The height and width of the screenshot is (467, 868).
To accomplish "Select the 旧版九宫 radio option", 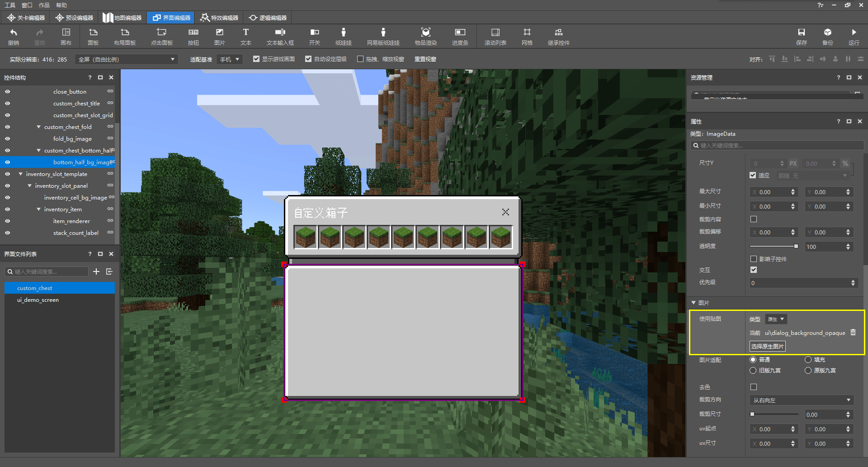I will [x=753, y=371].
